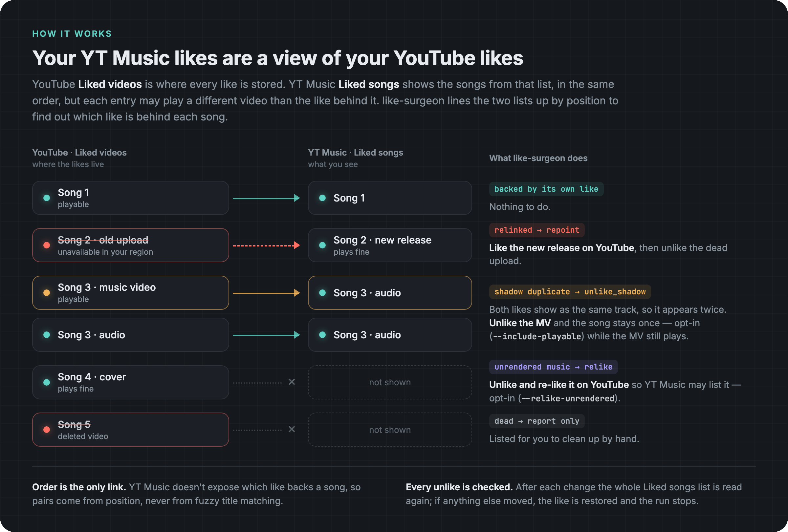Viewport: 788px width, 532px height.
Task: Select Song 3 audio card under Liked videos
Action: click(x=131, y=335)
